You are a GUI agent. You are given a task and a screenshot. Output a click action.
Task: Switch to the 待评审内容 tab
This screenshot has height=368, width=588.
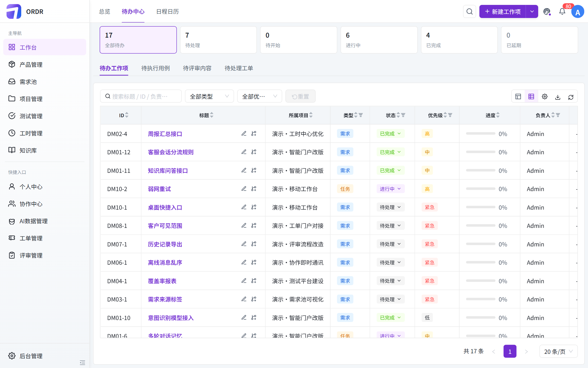197,68
